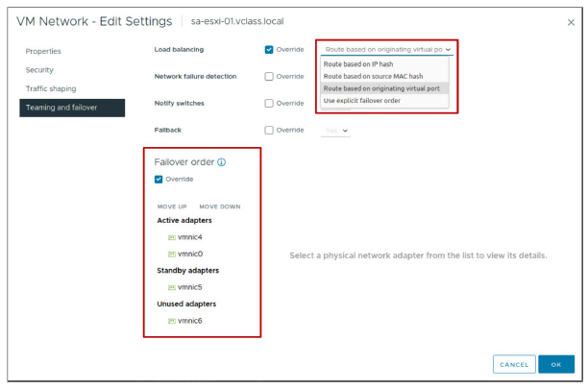This screenshot has width=588, height=389.
Task: Click the vmnic5 standby adapter icon
Action: click(171, 286)
